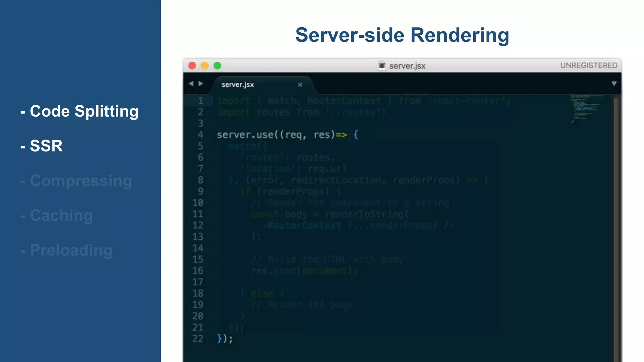Click the 'Server-side Rendering' heading

pos(402,35)
